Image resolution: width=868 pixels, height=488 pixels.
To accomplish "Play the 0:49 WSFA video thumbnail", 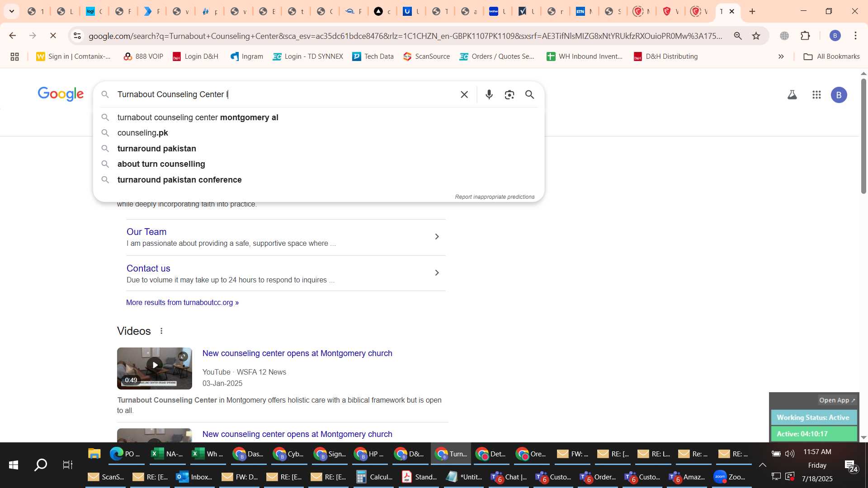I will [x=155, y=368].
